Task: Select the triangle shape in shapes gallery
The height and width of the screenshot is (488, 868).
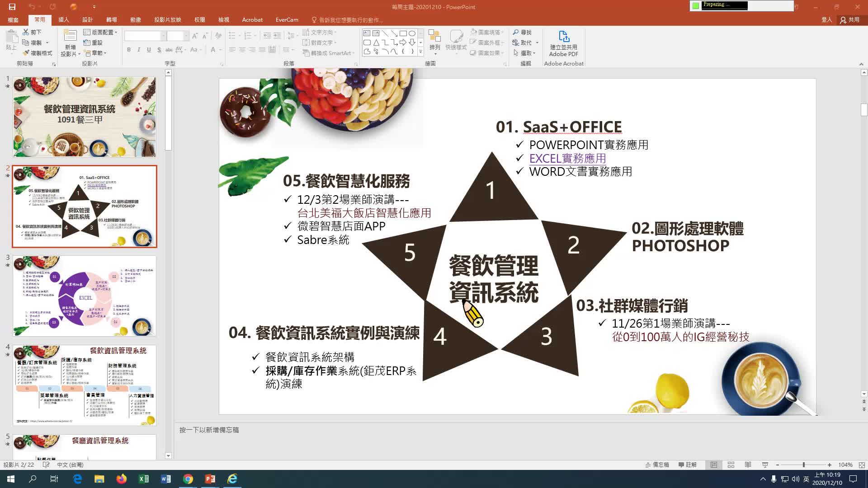Action: (376, 42)
